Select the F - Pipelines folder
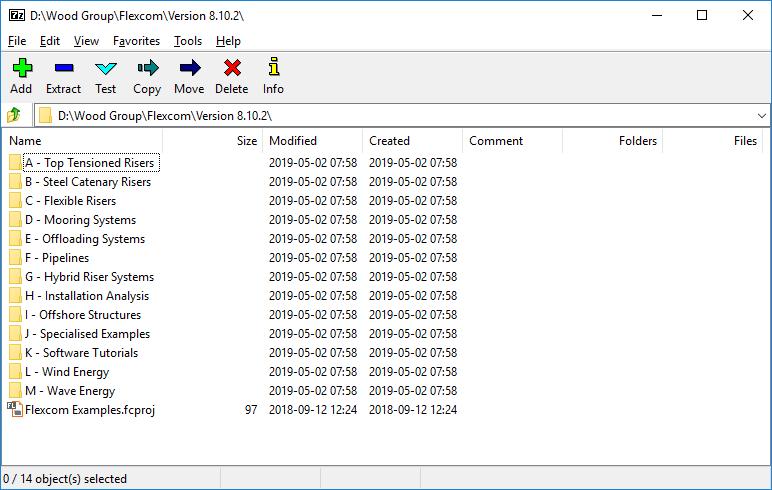This screenshot has width=772, height=490. point(57,258)
